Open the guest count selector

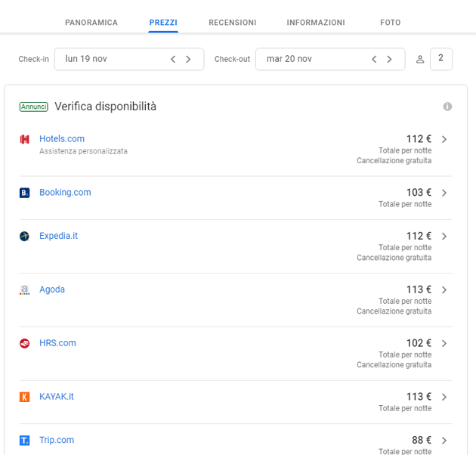click(440, 59)
